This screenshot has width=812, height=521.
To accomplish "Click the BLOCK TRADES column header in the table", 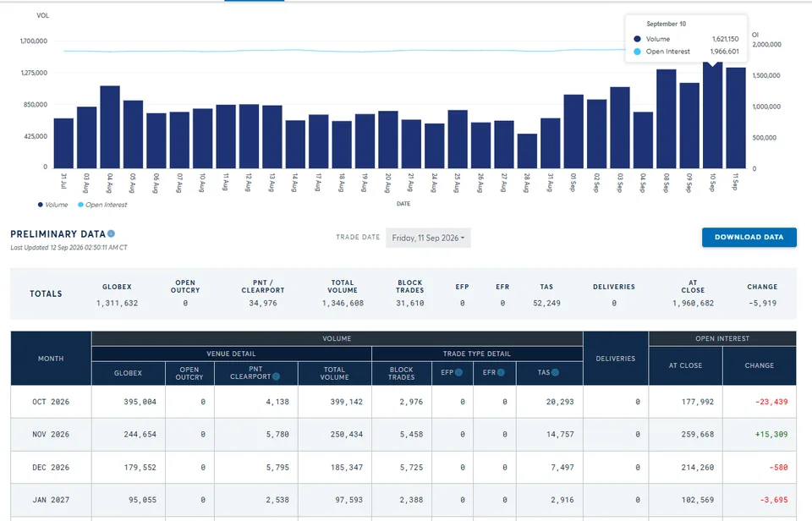I will pos(401,373).
